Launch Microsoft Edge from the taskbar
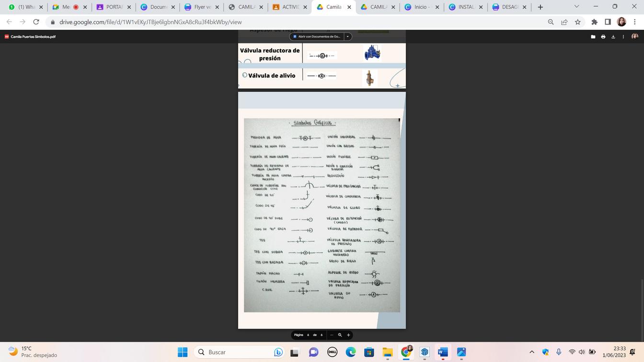 pyautogui.click(x=350, y=352)
